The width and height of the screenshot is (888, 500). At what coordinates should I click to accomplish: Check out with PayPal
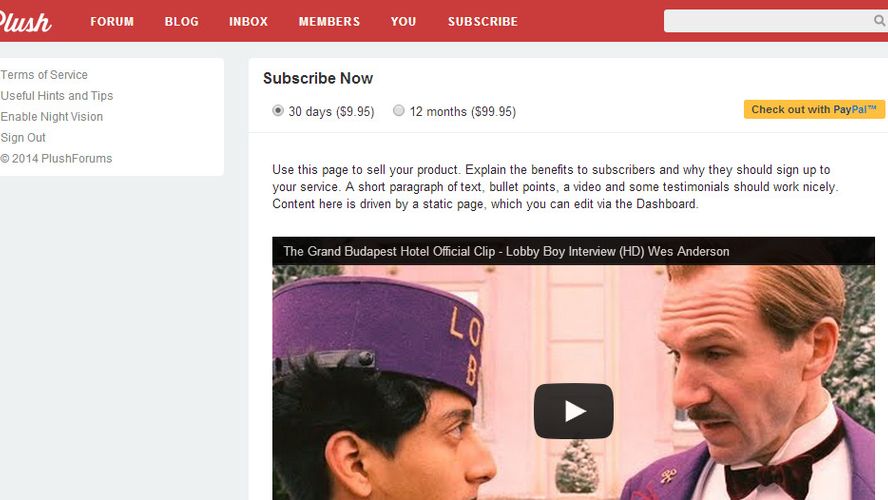pyautogui.click(x=814, y=109)
